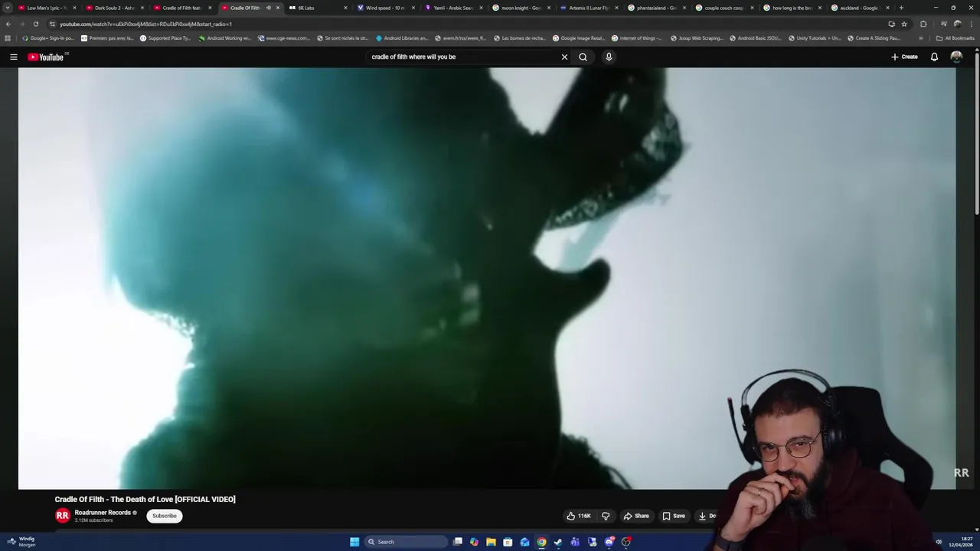Image resolution: width=980 pixels, height=551 pixels.
Task: Open Task View on the taskbar
Action: tap(457, 542)
